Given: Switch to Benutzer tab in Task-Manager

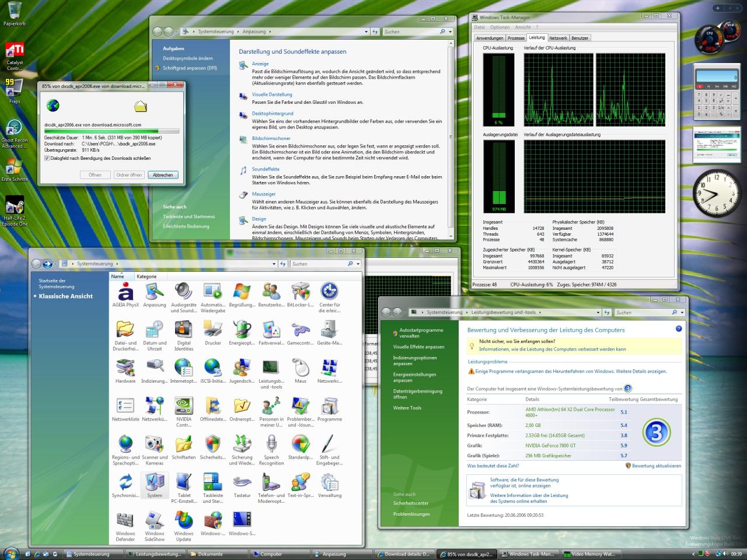Looking at the screenshot, I should pos(580,38).
